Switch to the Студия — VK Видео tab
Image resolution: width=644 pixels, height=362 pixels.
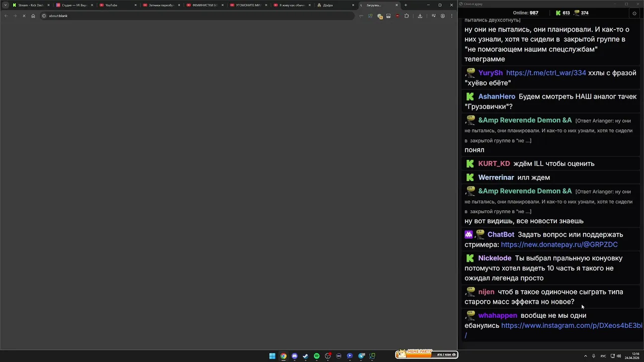click(x=74, y=5)
